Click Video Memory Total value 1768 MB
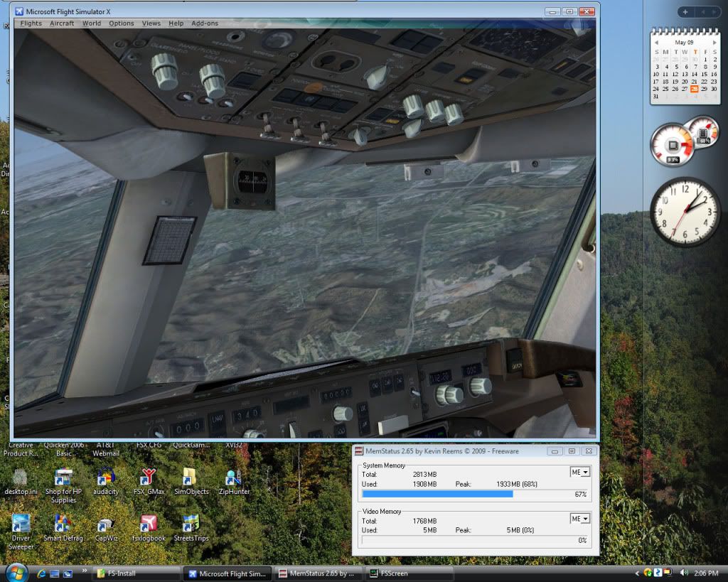The height and width of the screenshot is (582, 728). [424, 521]
